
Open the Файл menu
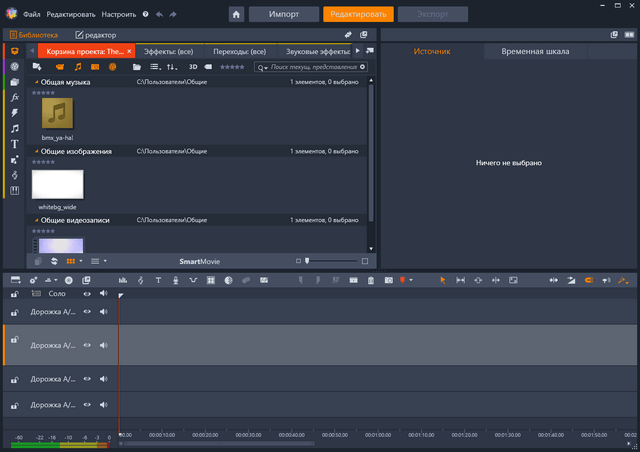pyautogui.click(x=32, y=15)
